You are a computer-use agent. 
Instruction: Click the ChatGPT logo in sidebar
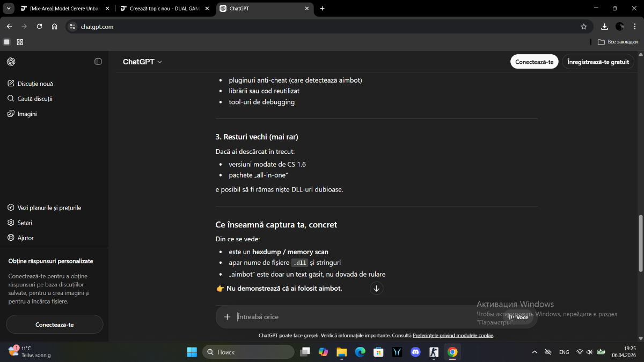[11, 62]
